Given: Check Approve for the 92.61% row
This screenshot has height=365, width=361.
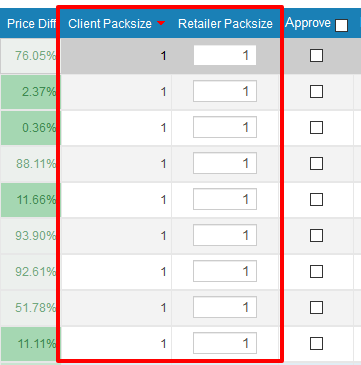Looking at the screenshot, I should (316, 271).
